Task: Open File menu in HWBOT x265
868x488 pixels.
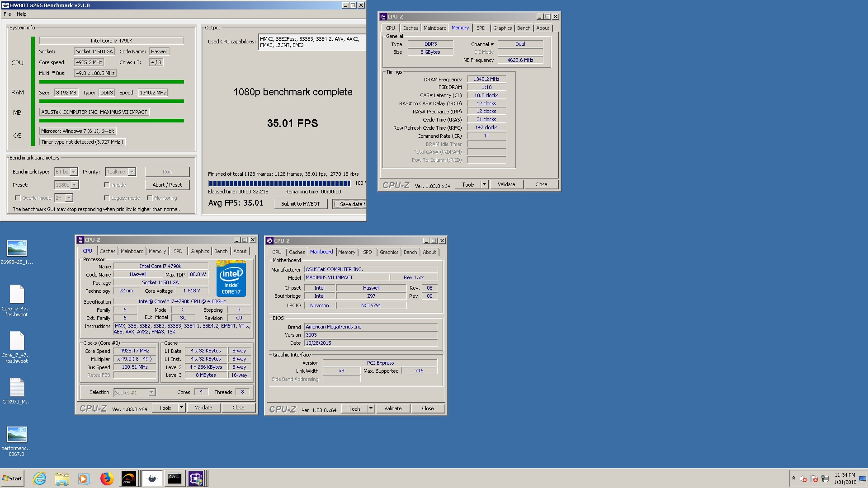Action: (x=7, y=14)
